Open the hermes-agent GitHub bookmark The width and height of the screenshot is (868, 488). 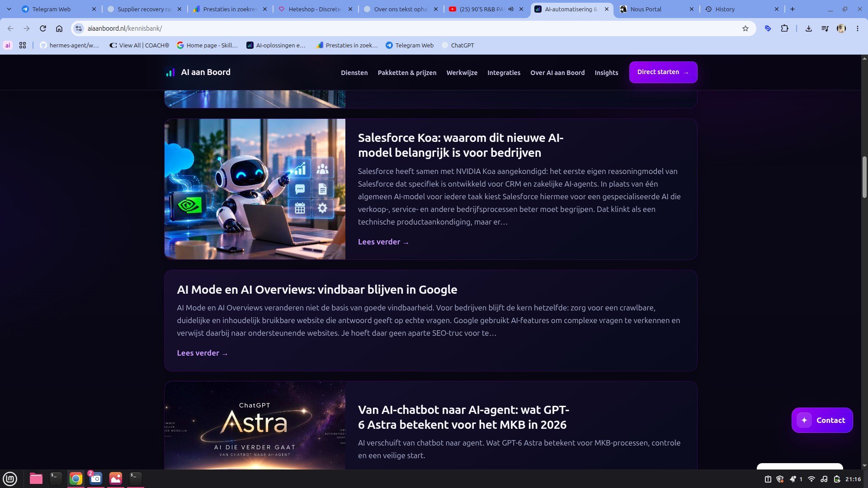[x=70, y=45]
